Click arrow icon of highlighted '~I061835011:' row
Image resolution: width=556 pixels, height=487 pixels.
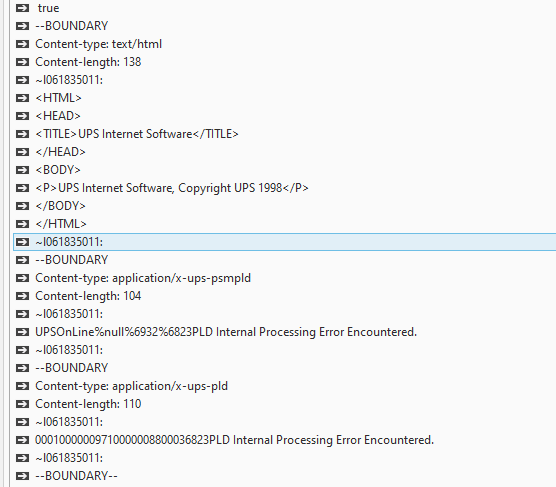click(22, 242)
